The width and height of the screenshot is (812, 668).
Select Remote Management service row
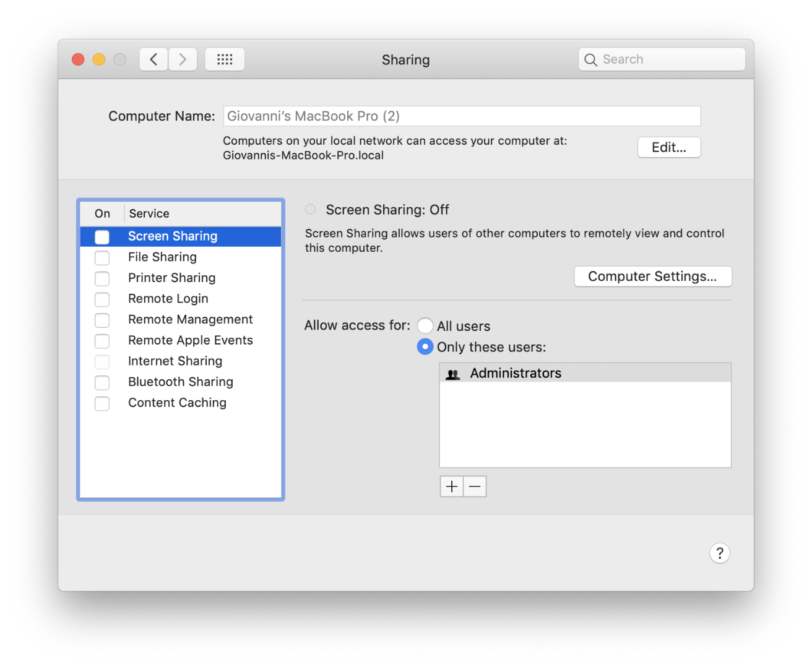(181, 320)
